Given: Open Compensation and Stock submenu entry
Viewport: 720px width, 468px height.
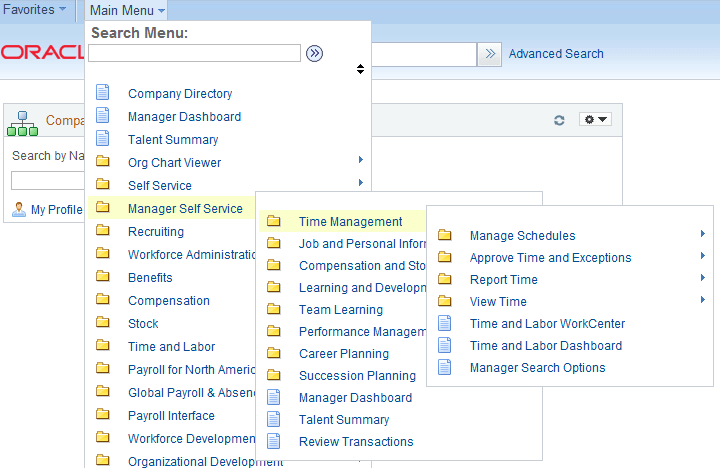Looking at the screenshot, I should pyautogui.click(x=362, y=265).
